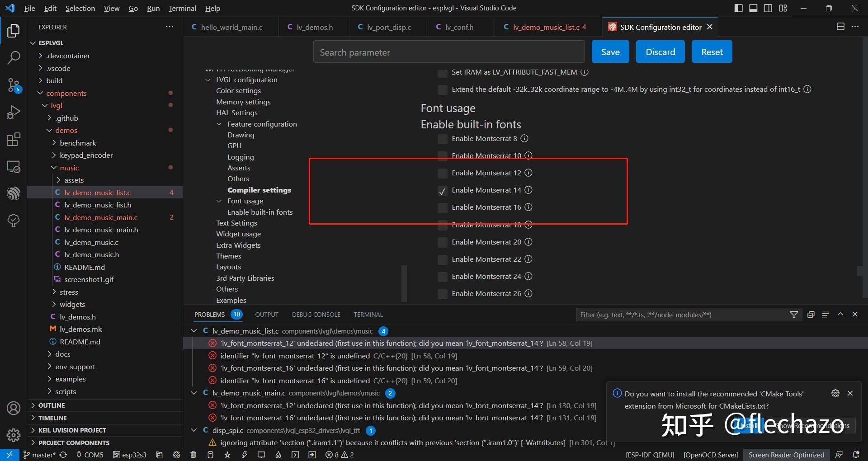Click the Problems filter input field
The width and height of the screenshot is (868, 461).
(683, 315)
